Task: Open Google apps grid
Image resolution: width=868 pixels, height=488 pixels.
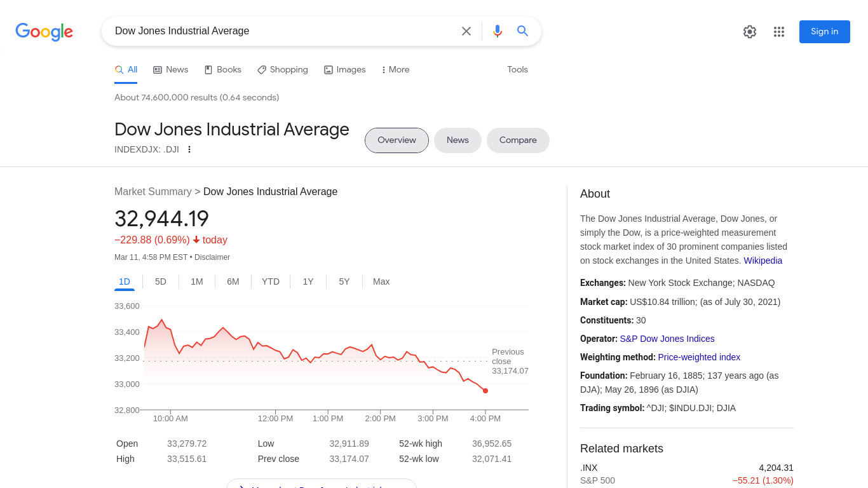Action: click(779, 32)
